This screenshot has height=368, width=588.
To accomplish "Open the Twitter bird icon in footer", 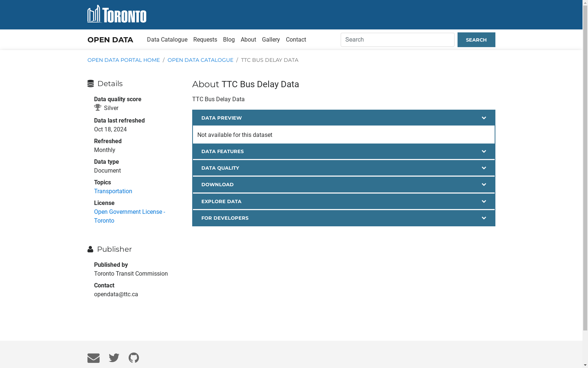I will tap(114, 358).
